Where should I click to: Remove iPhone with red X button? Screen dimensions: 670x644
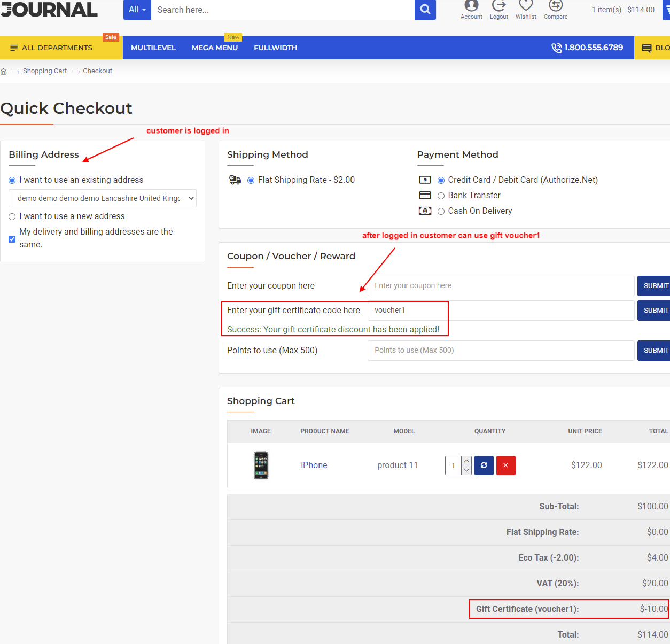click(505, 465)
